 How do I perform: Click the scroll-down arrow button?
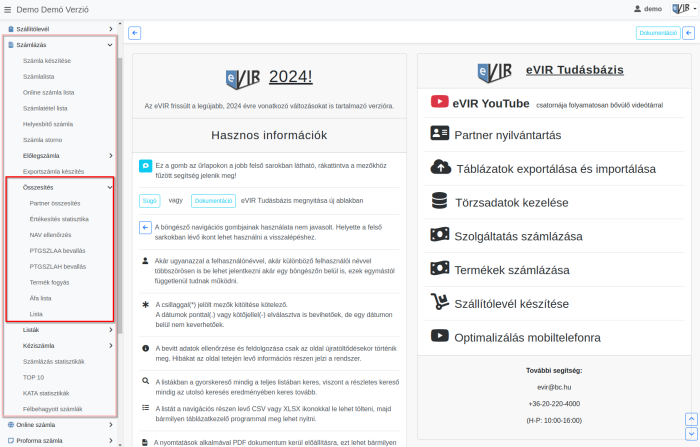coord(691,434)
